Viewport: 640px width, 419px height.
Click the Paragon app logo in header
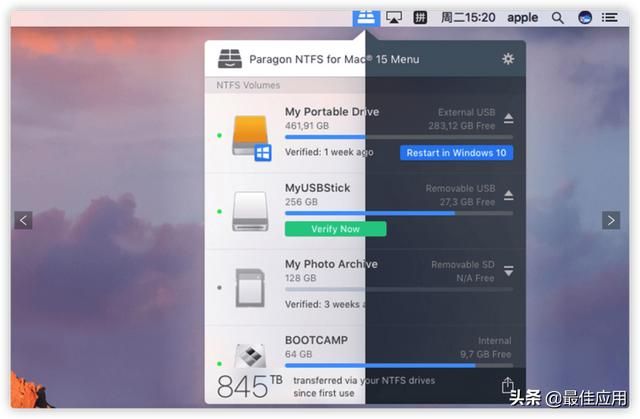(x=230, y=59)
